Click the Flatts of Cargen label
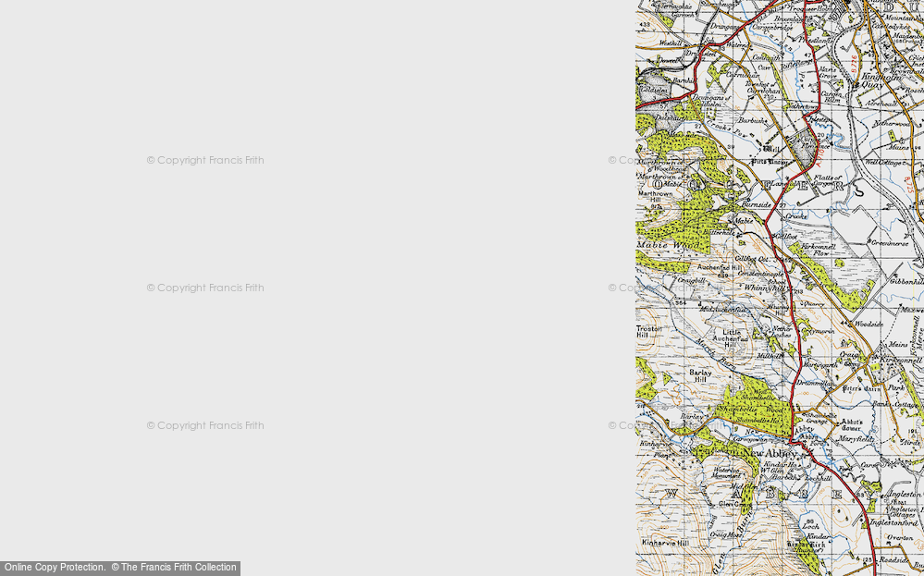The image size is (924, 576). click(828, 179)
